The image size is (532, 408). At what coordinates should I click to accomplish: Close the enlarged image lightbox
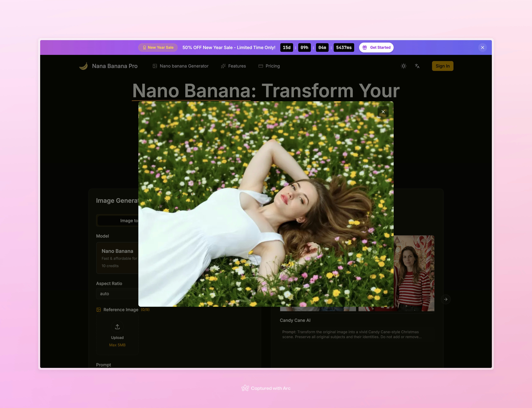coord(383,112)
